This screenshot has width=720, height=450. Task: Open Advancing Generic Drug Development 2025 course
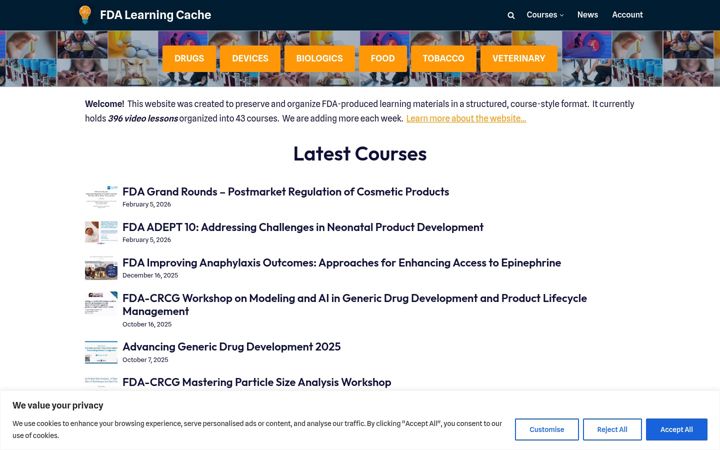coord(231,347)
